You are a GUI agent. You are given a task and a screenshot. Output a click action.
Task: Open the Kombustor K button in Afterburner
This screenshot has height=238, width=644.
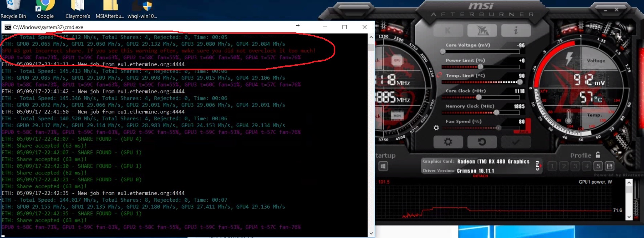tap(448, 31)
